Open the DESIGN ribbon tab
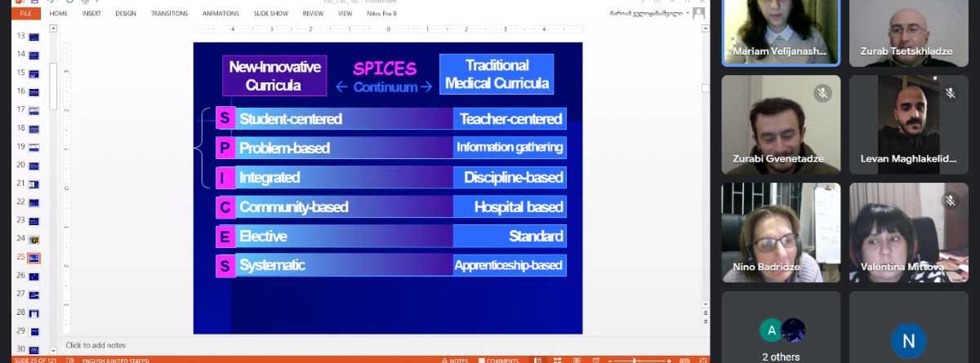Viewport: 980px width, 363px height. tap(126, 14)
